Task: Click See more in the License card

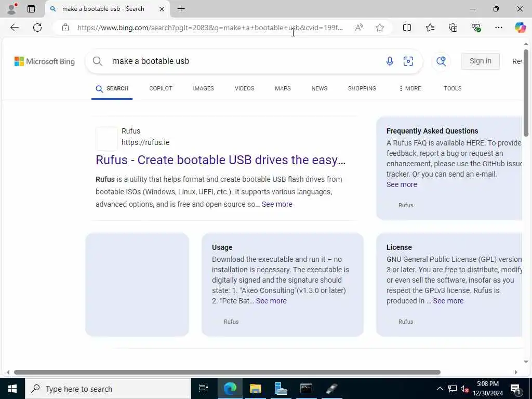Action: point(448,301)
